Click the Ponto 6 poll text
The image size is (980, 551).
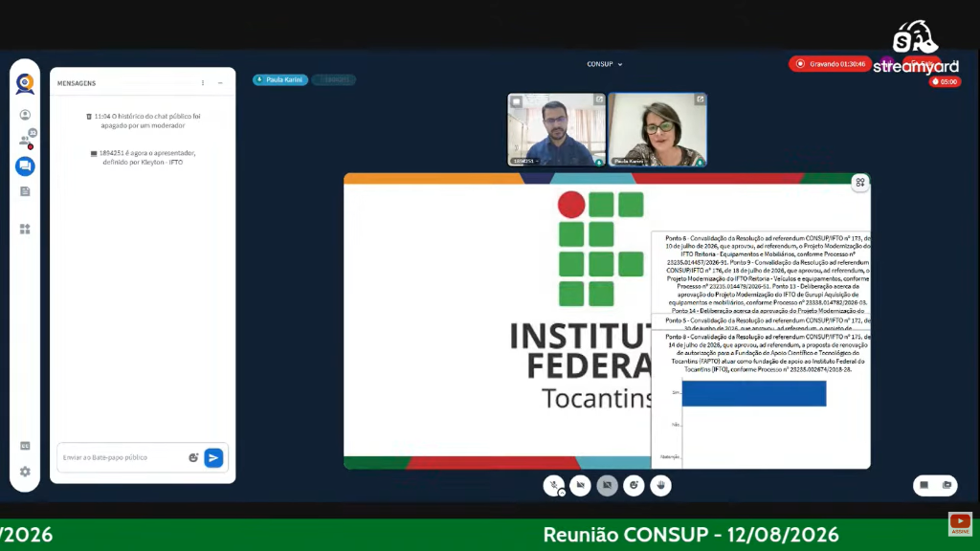[768, 275]
